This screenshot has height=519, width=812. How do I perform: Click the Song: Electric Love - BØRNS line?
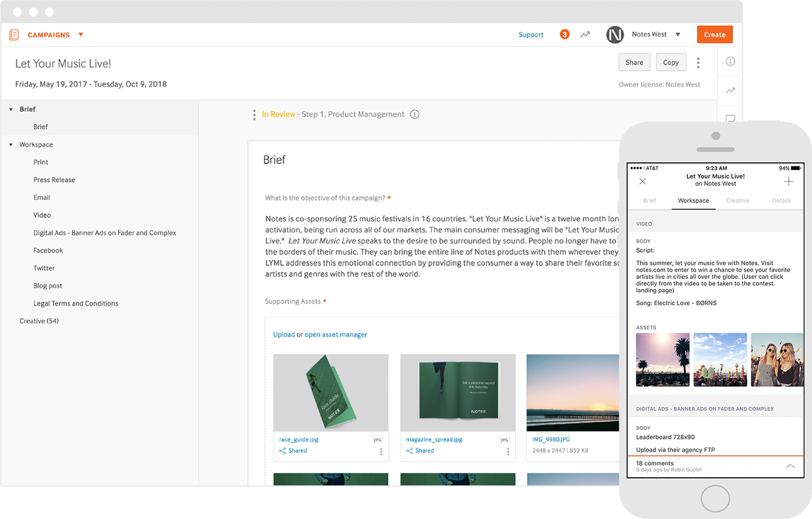[676, 303]
